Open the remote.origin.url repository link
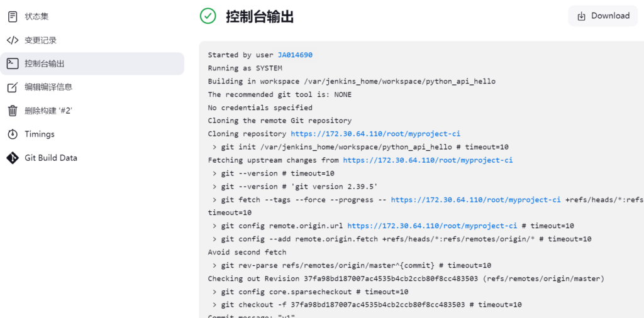 point(432,226)
